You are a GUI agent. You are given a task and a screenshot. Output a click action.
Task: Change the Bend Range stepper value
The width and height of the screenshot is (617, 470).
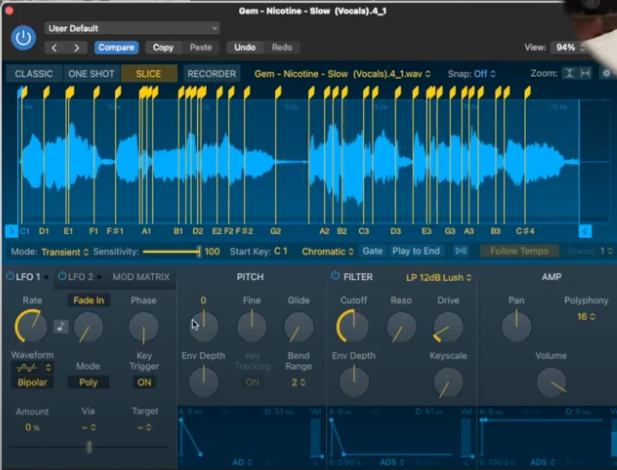pos(298,383)
